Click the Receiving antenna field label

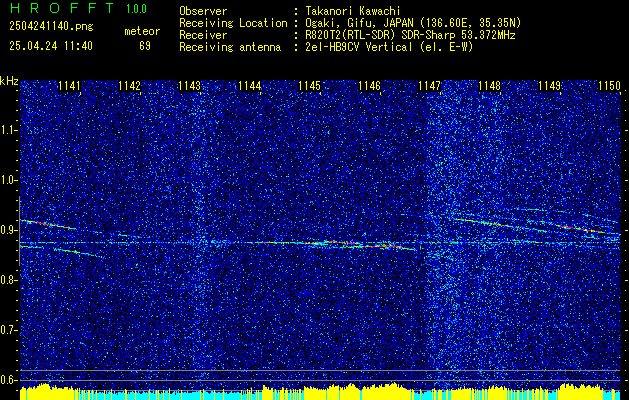click(230, 47)
